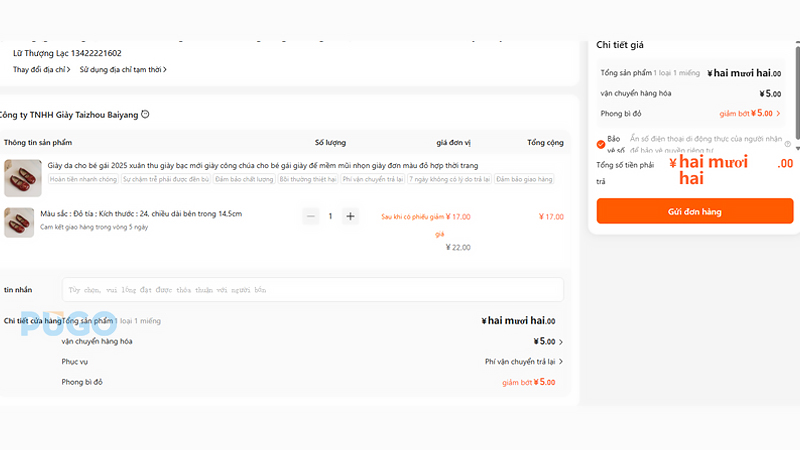Click the product title about girls' leather shoes
Viewport: 800px width, 450px height.
263,165
